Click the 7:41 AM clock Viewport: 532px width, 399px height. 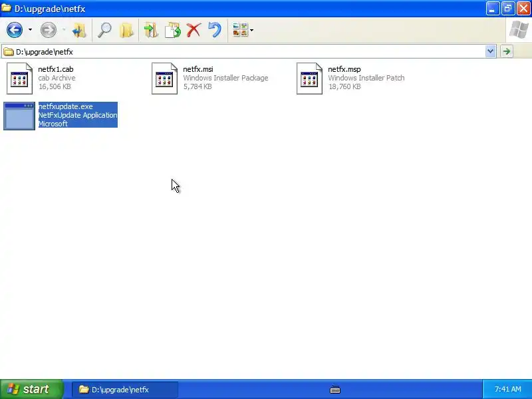click(507, 389)
